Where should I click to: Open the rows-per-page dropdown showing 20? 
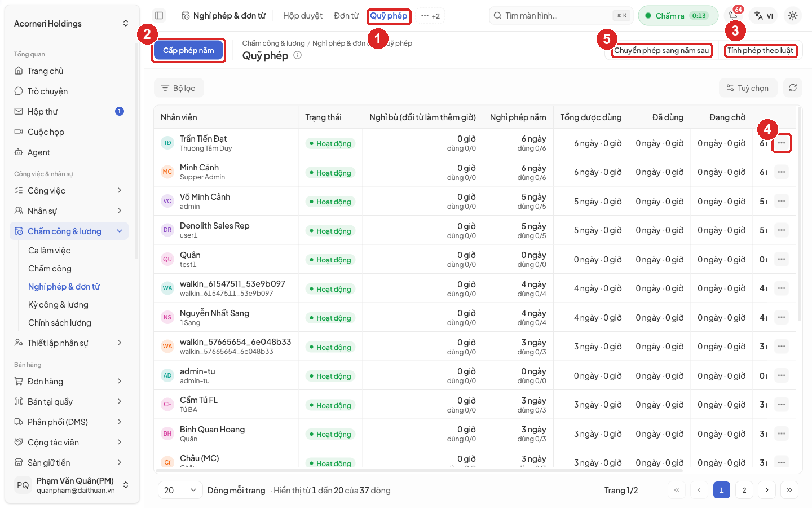[x=180, y=490]
